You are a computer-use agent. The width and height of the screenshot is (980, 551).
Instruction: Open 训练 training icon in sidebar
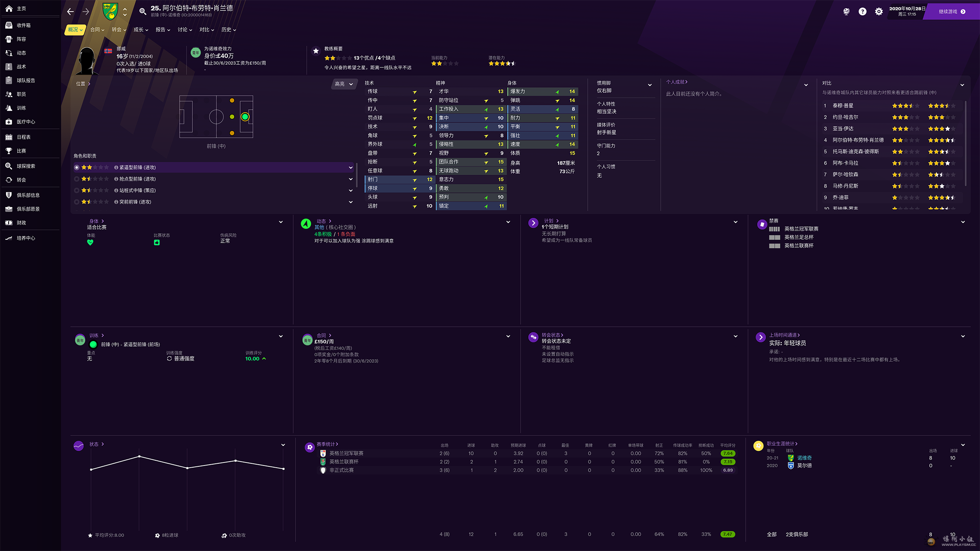(9, 108)
